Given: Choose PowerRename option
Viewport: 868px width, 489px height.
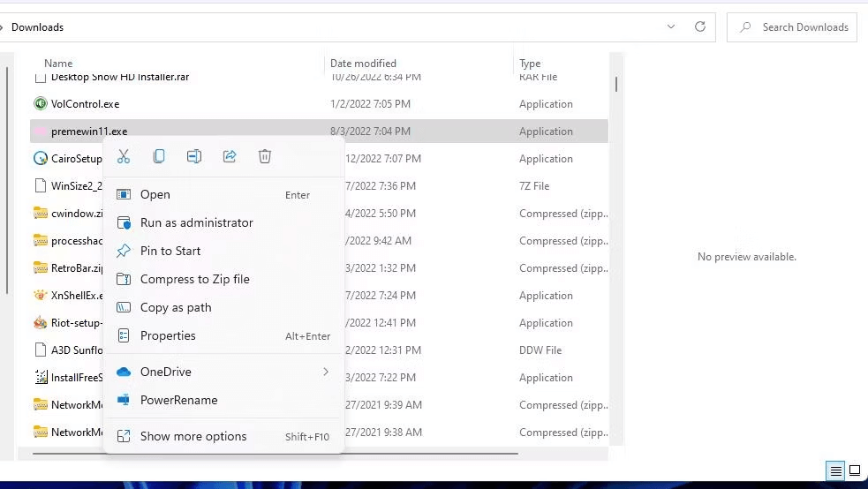Looking at the screenshot, I should 223,400.
